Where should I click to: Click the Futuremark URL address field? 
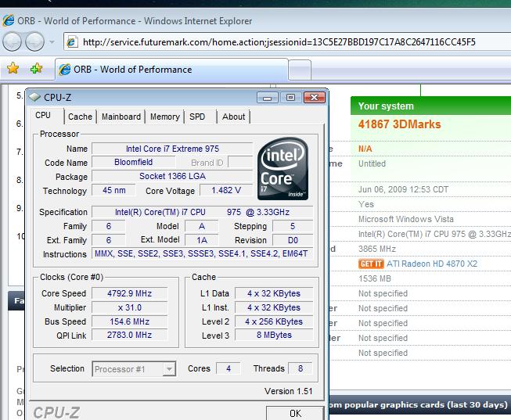pyautogui.click(x=286, y=41)
